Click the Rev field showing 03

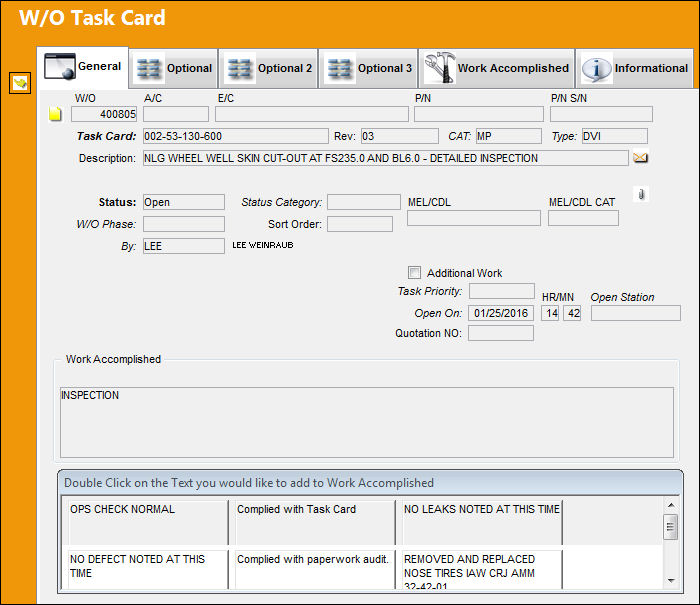[x=400, y=136]
